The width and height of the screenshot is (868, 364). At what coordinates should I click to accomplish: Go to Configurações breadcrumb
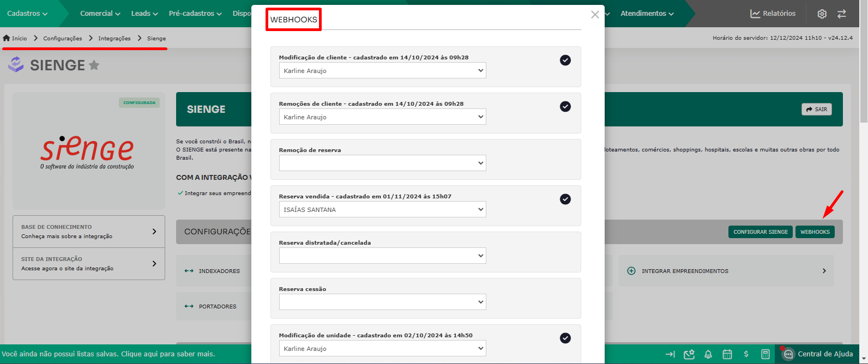click(x=63, y=38)
